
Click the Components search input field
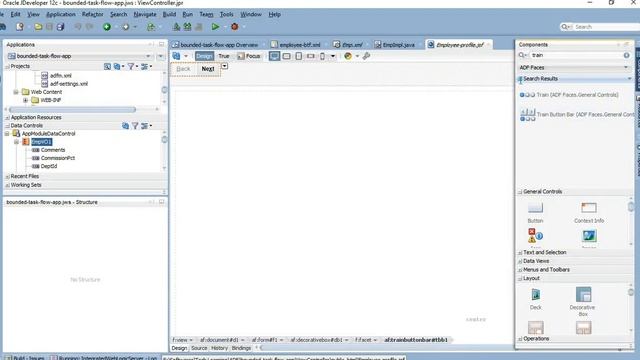click(576, 55)
